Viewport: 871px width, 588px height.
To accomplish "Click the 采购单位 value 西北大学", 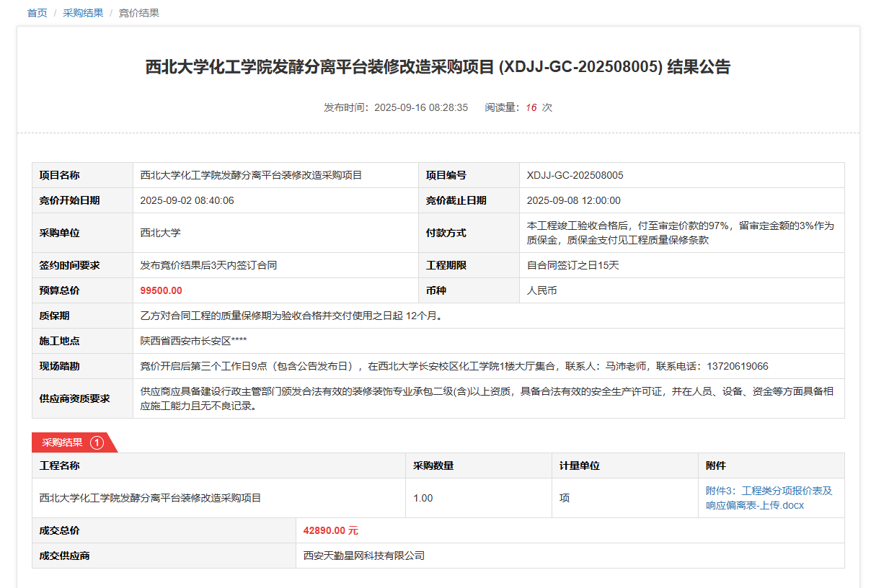I will [160, 233].
